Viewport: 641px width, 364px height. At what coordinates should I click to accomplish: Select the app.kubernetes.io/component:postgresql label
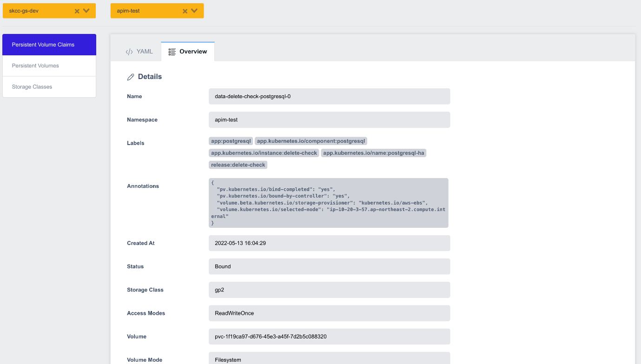coord(311,141)
